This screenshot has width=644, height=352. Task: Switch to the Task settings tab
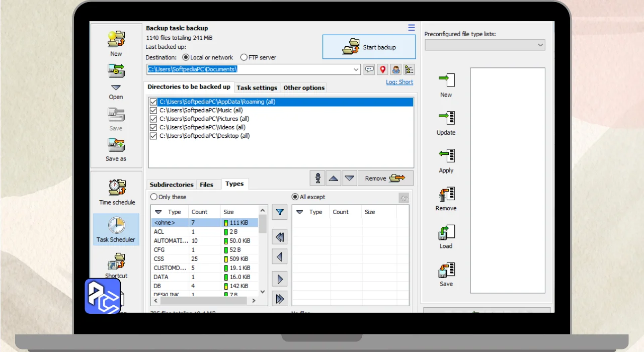(257, 87)
